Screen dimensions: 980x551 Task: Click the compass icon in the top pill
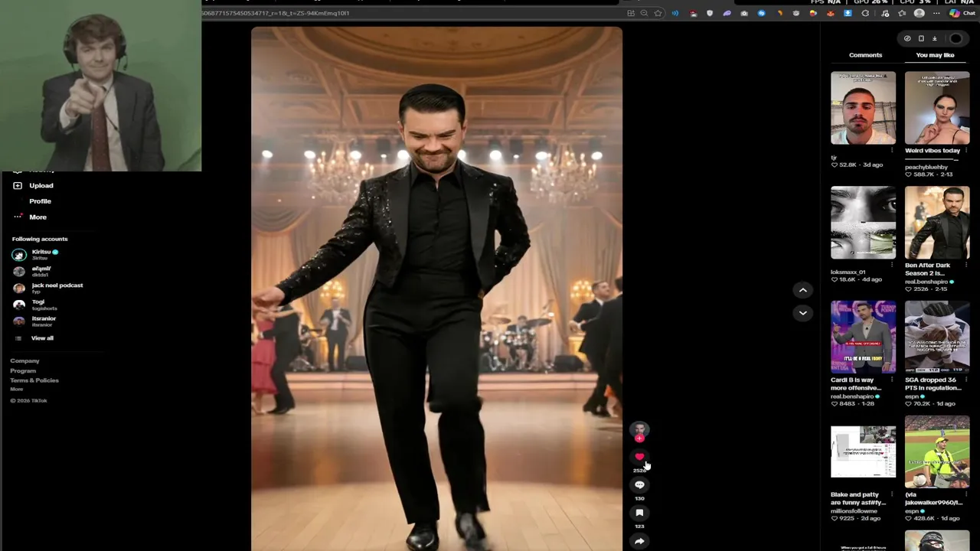pos(907,38)
